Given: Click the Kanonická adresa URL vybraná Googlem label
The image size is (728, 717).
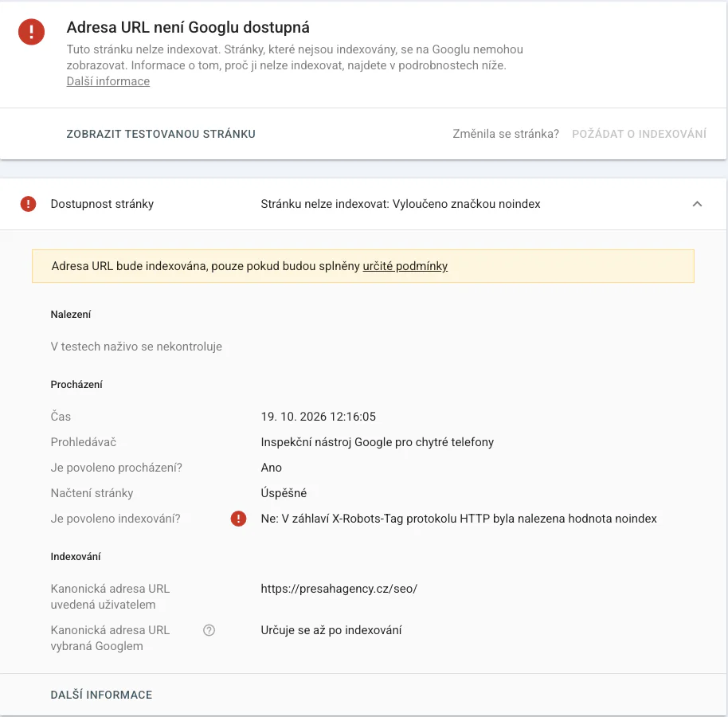Looking at the screenshot, I should point(110,638).
